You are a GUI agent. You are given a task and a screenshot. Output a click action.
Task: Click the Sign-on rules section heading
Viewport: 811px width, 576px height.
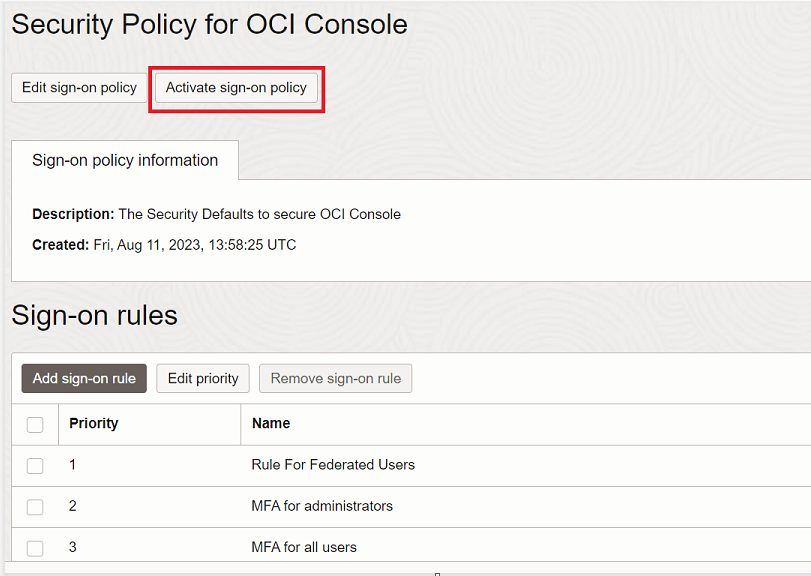point(95,315)
